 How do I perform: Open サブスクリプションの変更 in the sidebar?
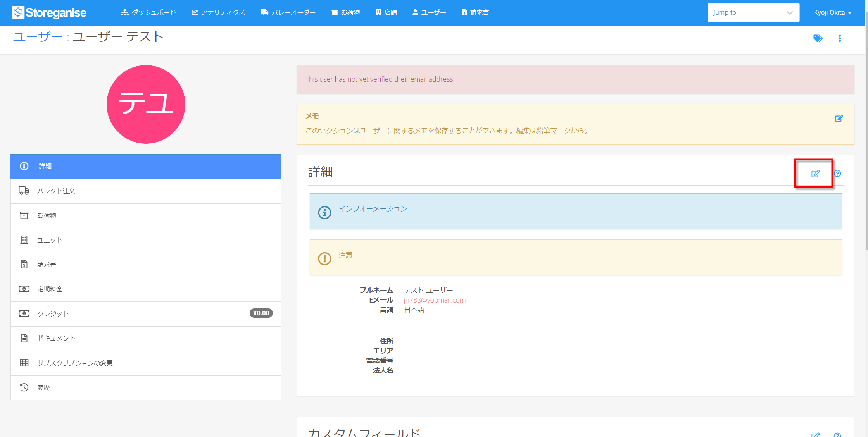coord(146,363)
